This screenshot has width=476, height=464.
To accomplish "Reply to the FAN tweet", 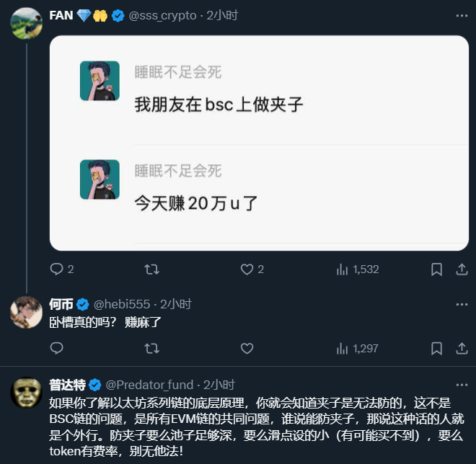I will (x=57, y=269).
